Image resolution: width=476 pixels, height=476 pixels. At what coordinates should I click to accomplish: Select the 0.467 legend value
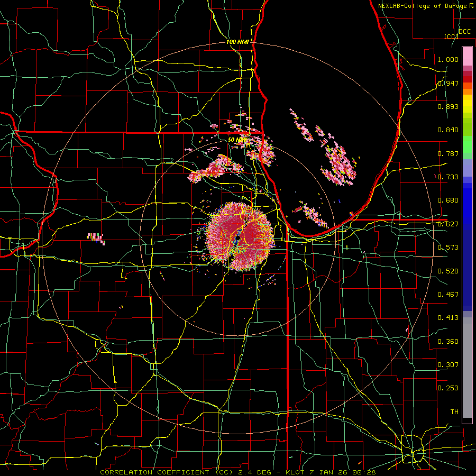448,295
